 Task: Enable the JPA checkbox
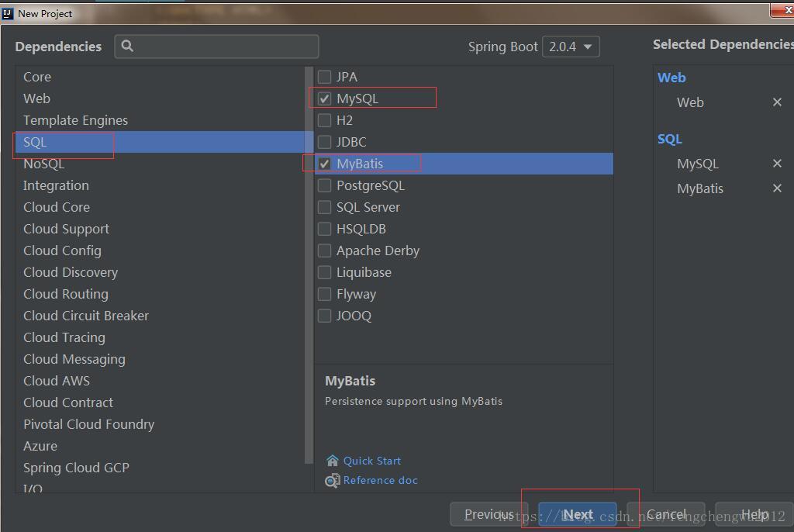[x=324, y=77]
